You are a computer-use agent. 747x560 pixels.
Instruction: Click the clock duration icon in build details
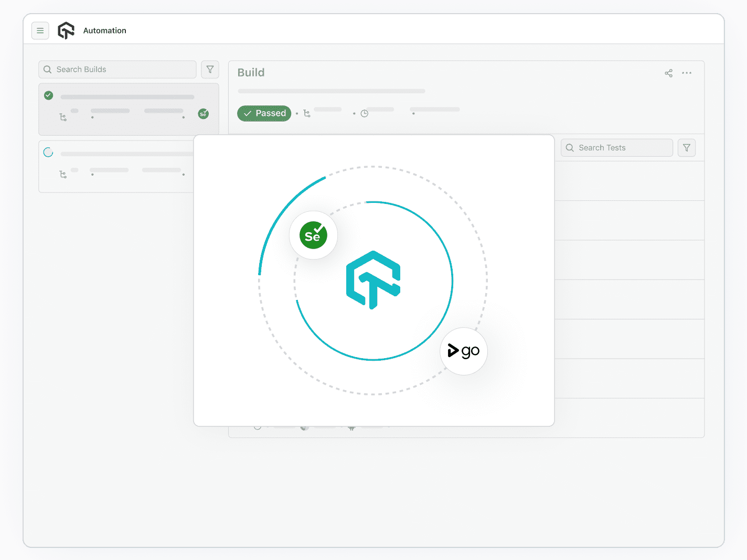(364, 113)
